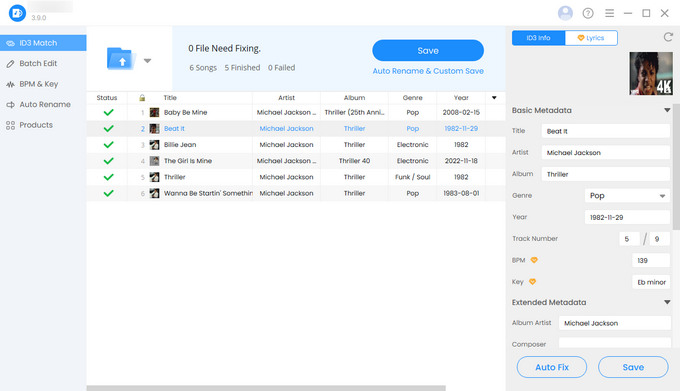
Task: Click the app logo icon
Action: tap(17, 13)
